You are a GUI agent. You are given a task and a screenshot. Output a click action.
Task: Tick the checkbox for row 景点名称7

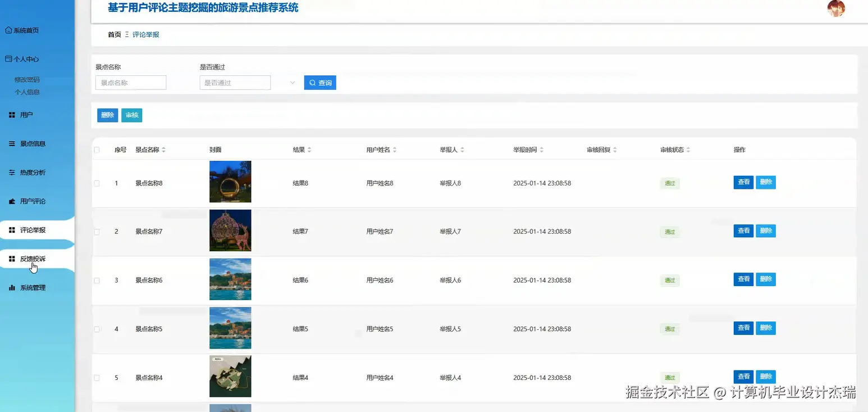click(x=97, y=232)
